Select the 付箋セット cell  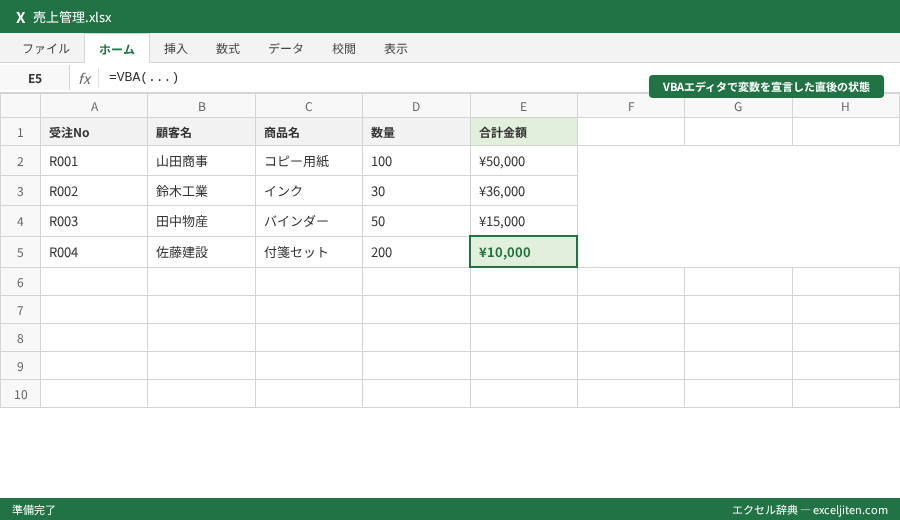click(x=309, y=252)
